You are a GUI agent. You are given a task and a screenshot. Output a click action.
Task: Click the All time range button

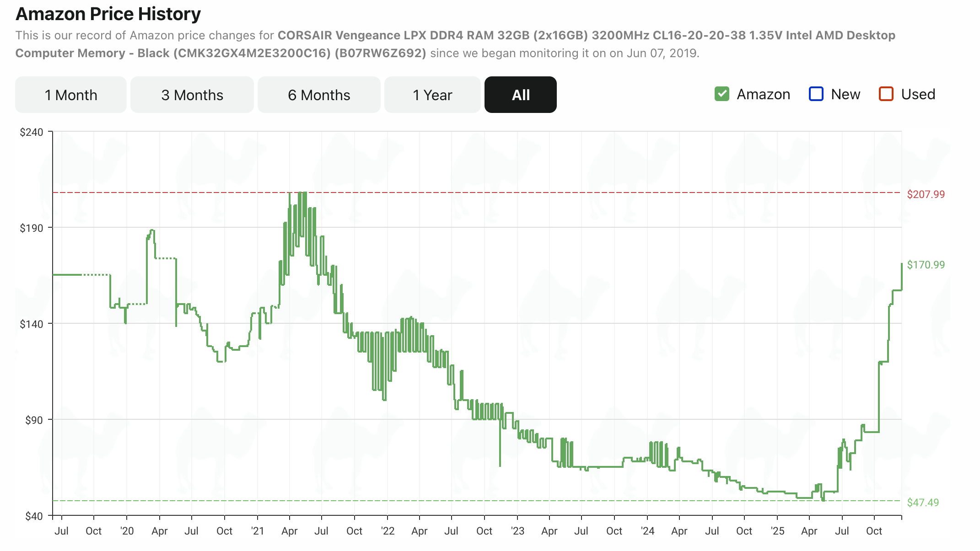(521, 95)
